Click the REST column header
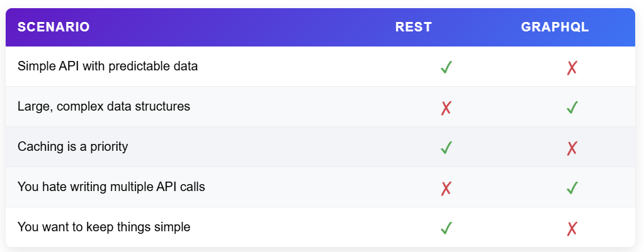Screen dimensions: 644x252 (x=414, y=27)
